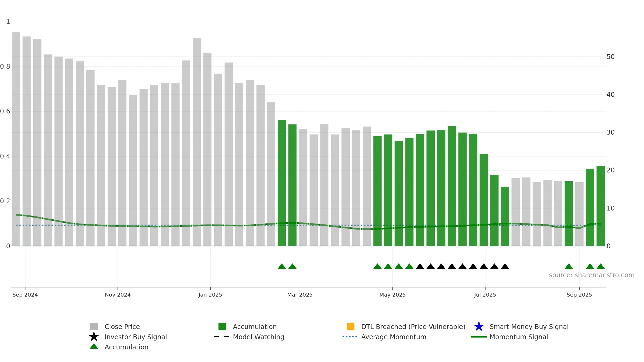This screenshot has height=362, width=644.
Task: Click the green Accumulation triangle legend icon
Action: [x=94, y=346]
